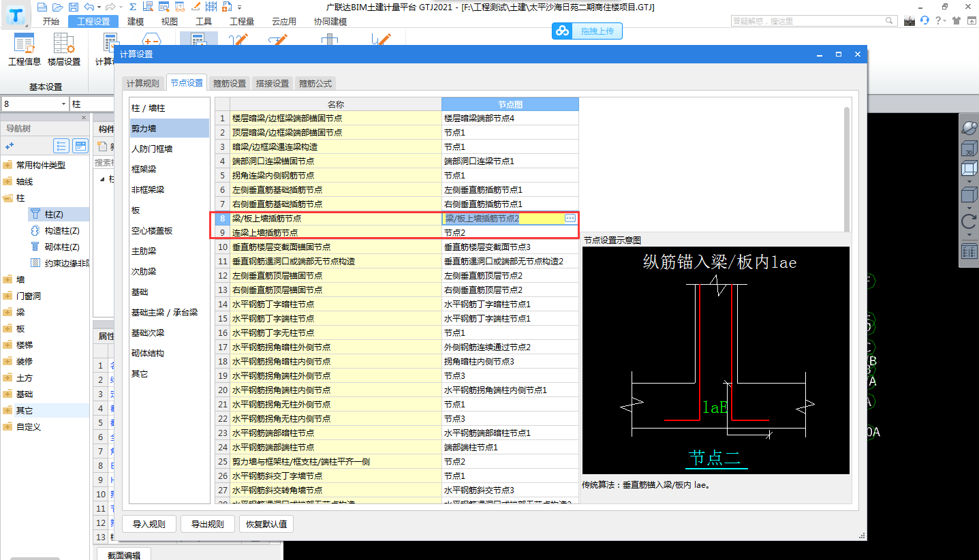Open the 柱 component type dropdown

pos(91,104)
